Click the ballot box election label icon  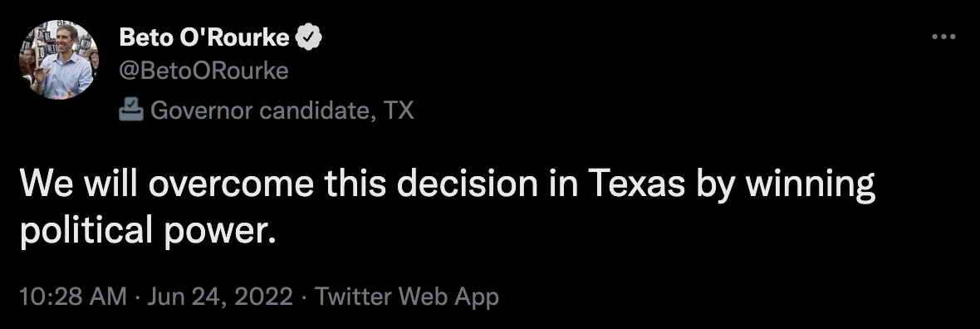point(130,110)
